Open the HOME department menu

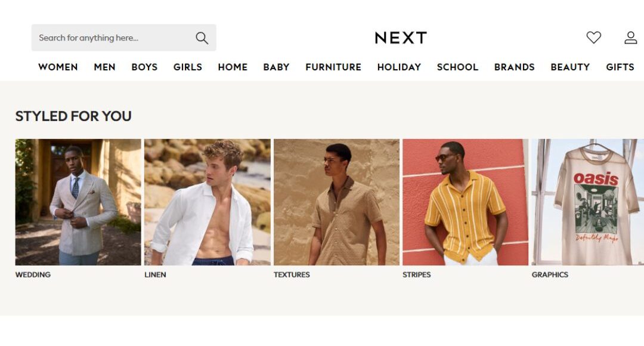pos(233,67)
